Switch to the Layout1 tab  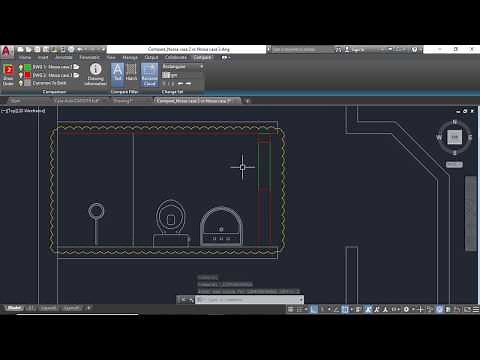coord(49,308)
